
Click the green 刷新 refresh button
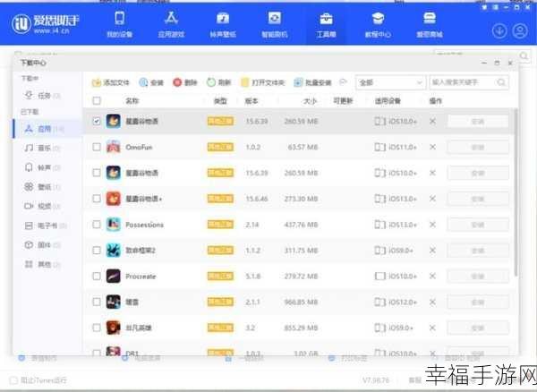(218, 82)
